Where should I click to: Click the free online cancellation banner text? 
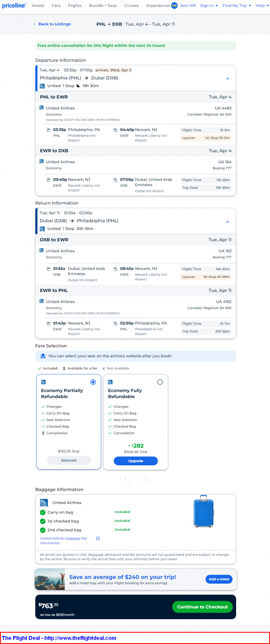click(x=101, y=46)
